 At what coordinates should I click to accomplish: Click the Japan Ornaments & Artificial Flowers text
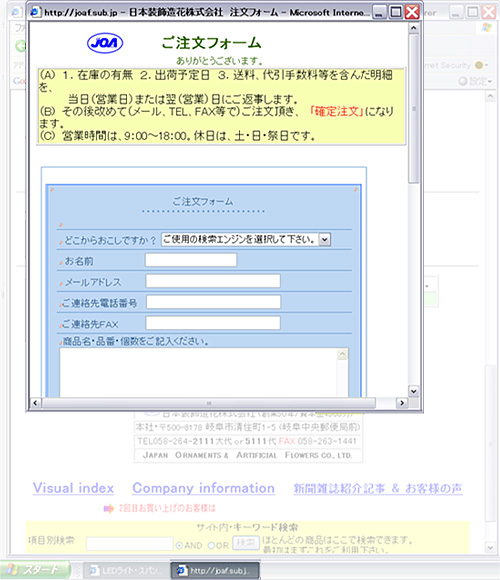[x=247, y=455]
